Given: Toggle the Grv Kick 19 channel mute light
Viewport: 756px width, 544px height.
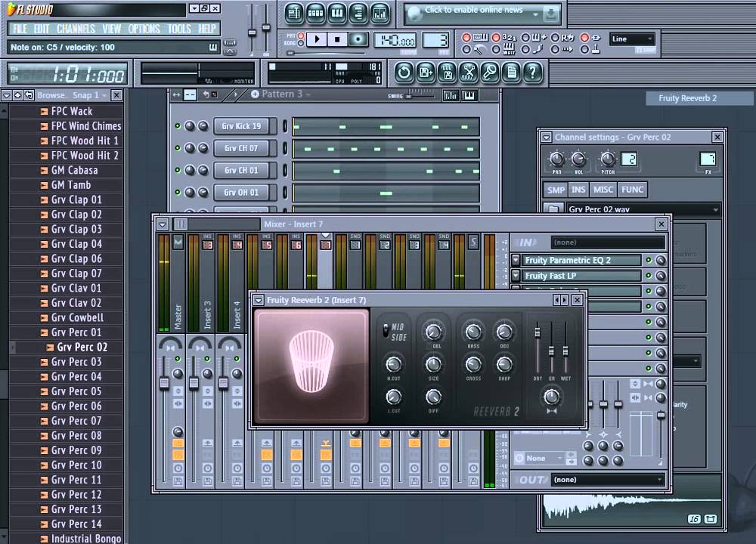Looking at the screenshot, I should (x=178, y=125).
